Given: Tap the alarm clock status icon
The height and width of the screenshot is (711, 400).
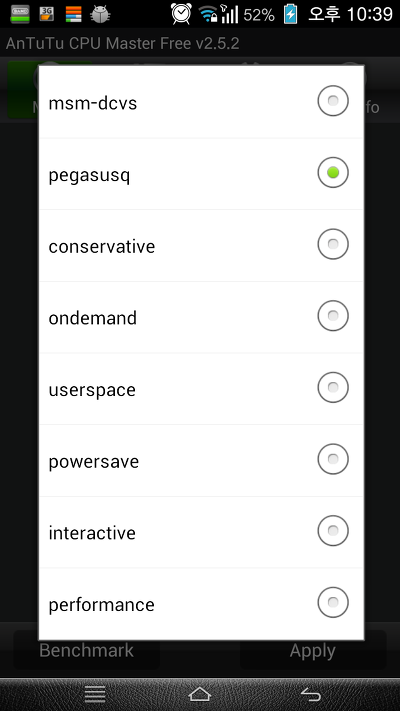Looking at the screenshot, I should 181,14.
